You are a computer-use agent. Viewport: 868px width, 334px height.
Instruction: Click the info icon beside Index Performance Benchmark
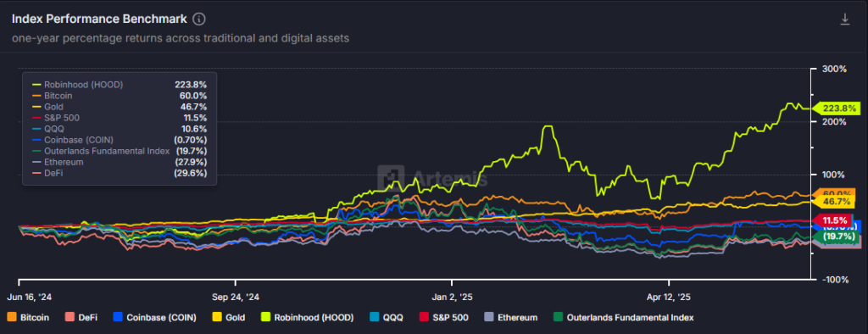(x=199, y=19)
